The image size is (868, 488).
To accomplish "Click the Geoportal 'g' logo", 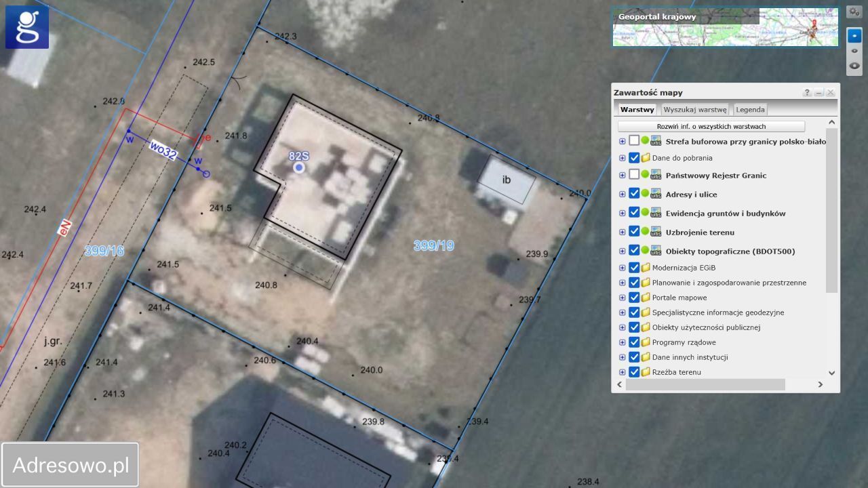I will click(x=27, y=27).
